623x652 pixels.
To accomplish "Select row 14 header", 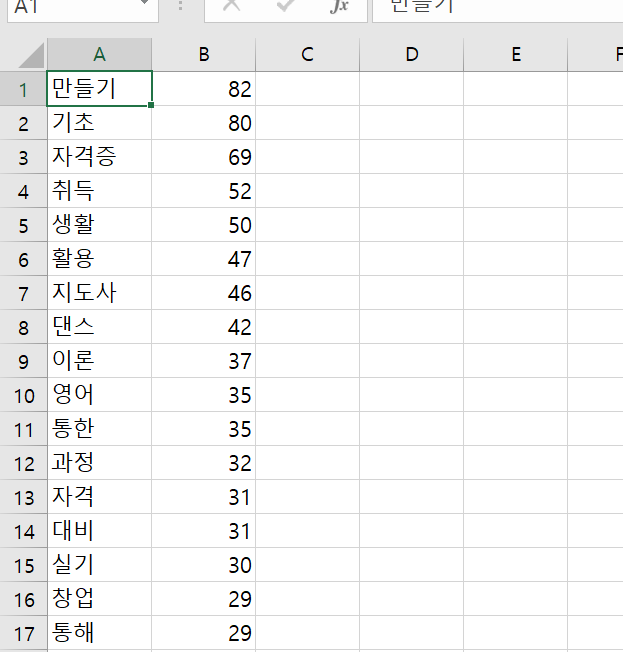I will tap(23, 531).
